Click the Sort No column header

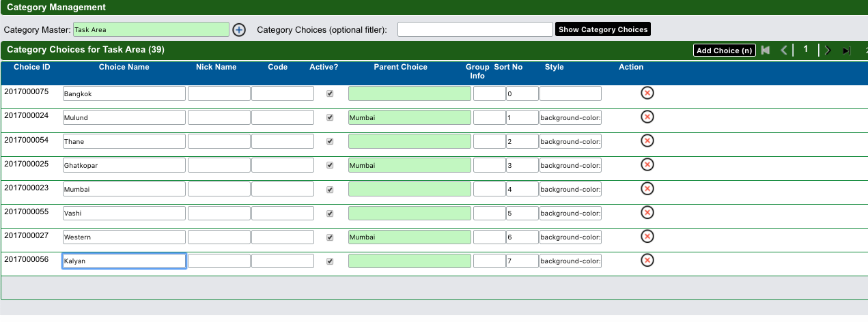tap(508, 67)
